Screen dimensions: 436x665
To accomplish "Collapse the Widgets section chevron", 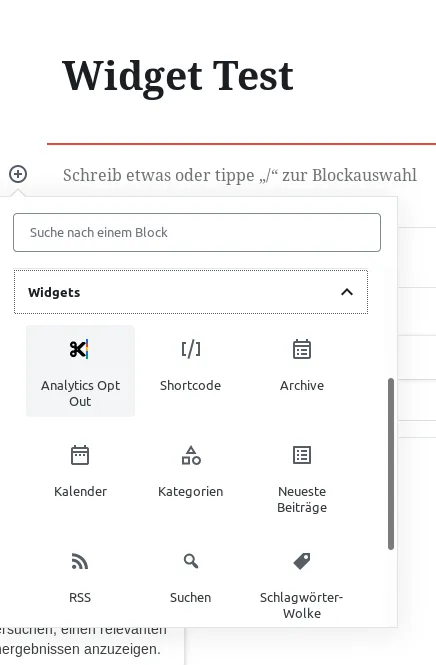I will coord(347,292).
